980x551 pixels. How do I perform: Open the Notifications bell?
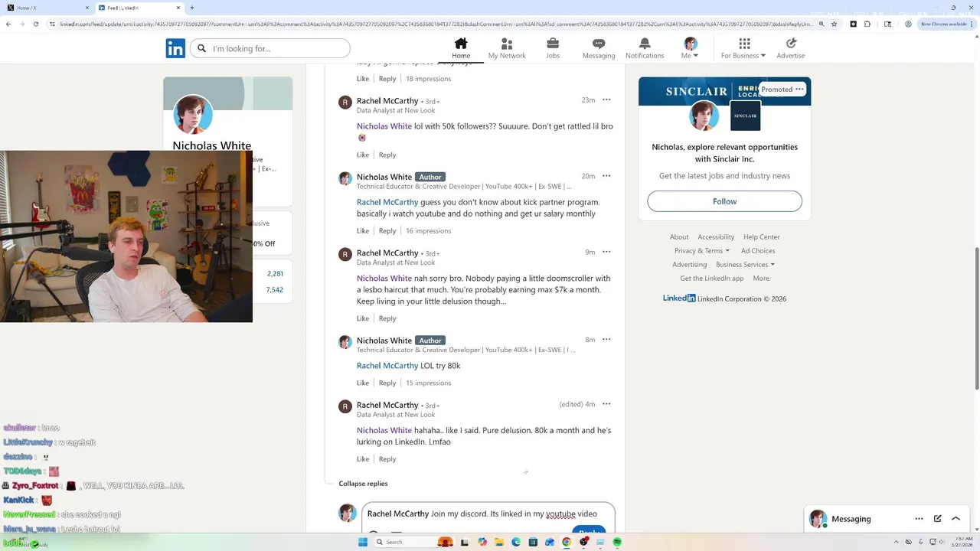click(645, 44)
